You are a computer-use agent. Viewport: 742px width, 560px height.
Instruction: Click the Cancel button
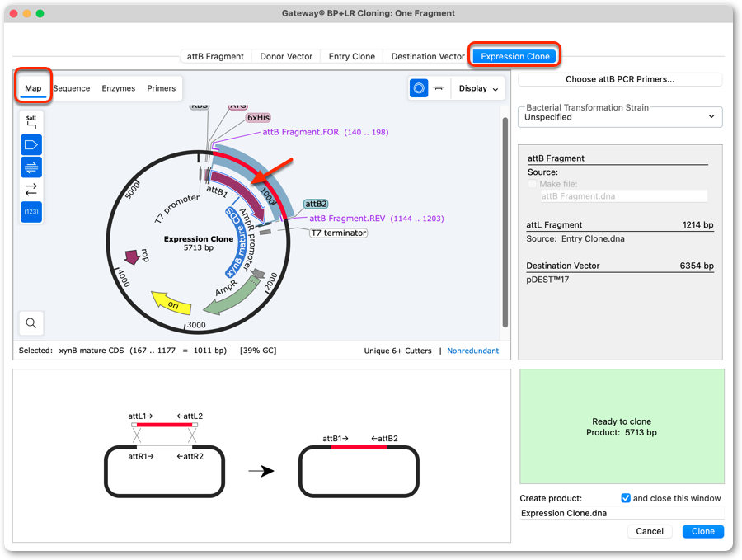pyautogui.click(x=650, y=531)
